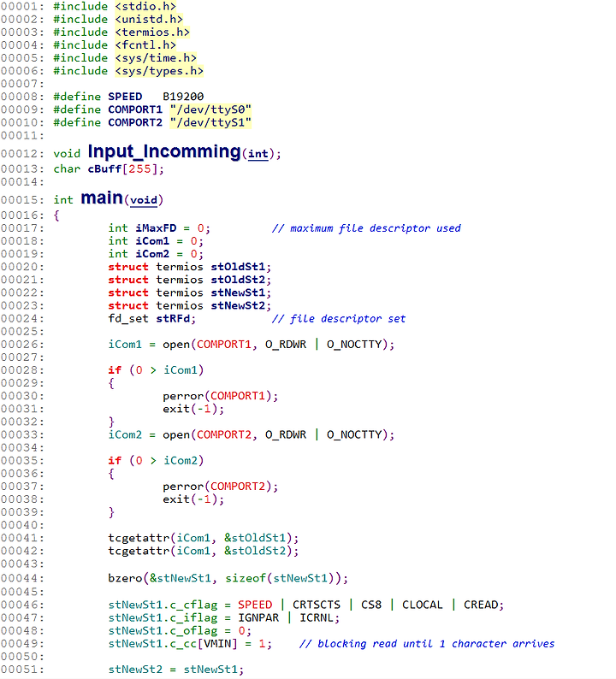Click the '// maximum file descriptor used' comment

366,228
